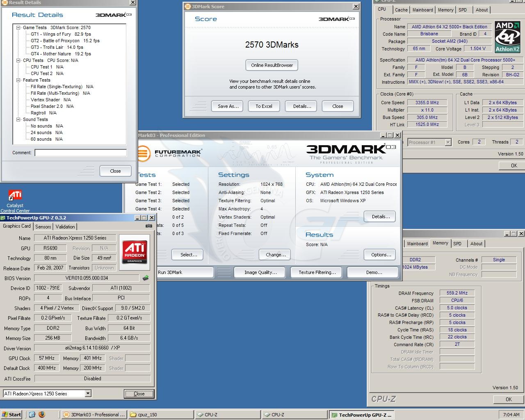Click the Options... button in 3DMark03
Screen dimensions: 525x420
coord(381,255)
